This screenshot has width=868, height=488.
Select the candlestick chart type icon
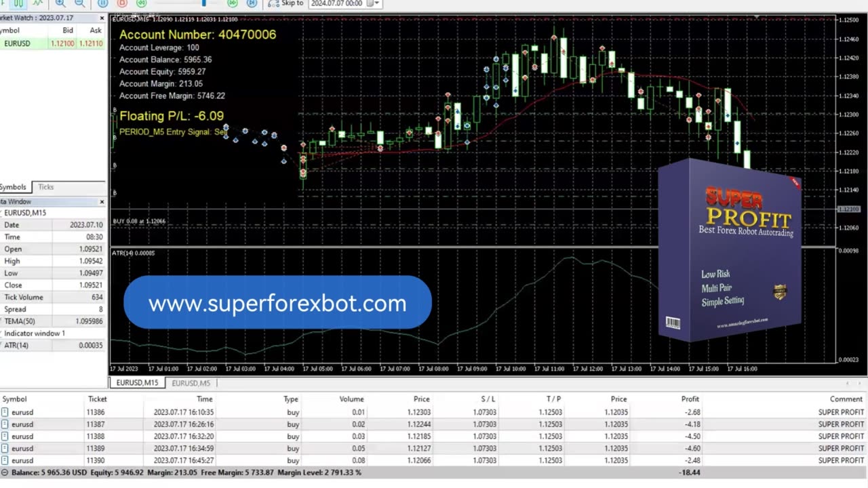(18, 3)
